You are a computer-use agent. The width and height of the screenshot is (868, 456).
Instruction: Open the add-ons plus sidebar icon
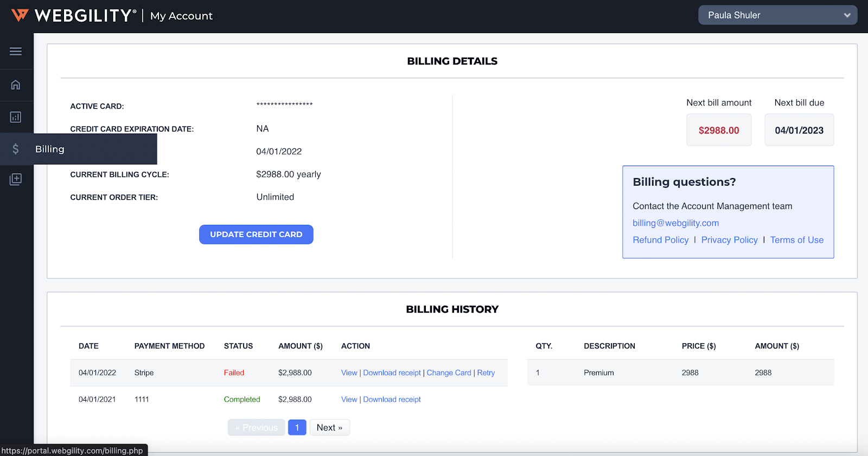click(16, 179)
